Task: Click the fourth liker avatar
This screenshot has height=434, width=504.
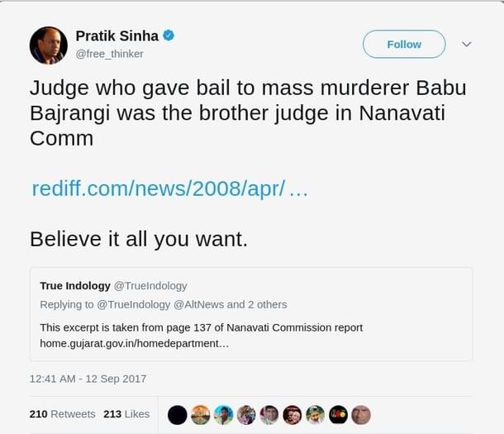Action: [246, 414]
